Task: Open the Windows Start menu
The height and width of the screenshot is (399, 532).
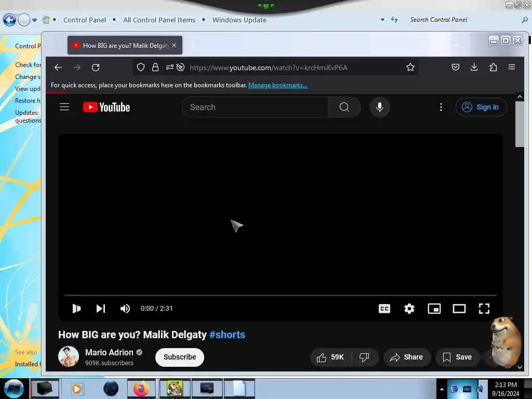Action: (14, 389)
